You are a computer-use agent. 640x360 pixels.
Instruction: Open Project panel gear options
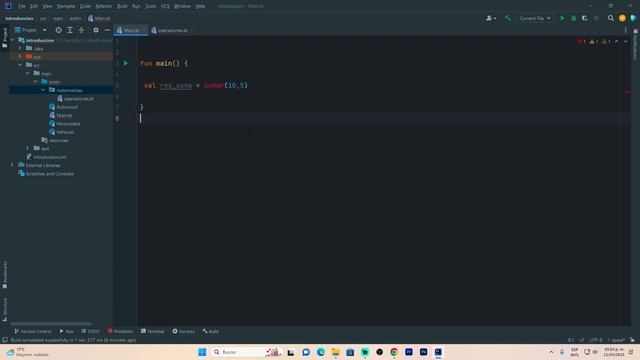coord(96,30)
